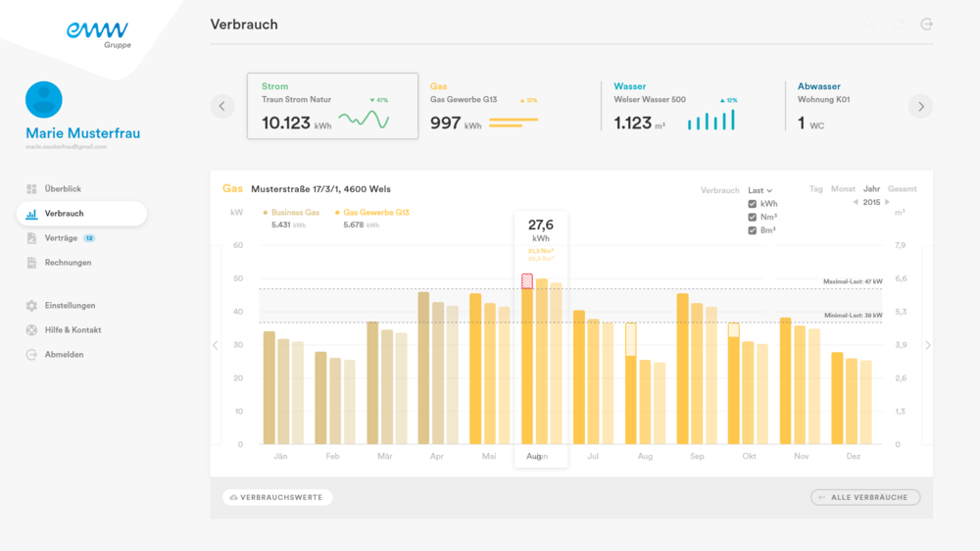Disable the Bm³ checkbox
Image resolution: width=980 pixels, height=551 pixels.
click(753, 230)
